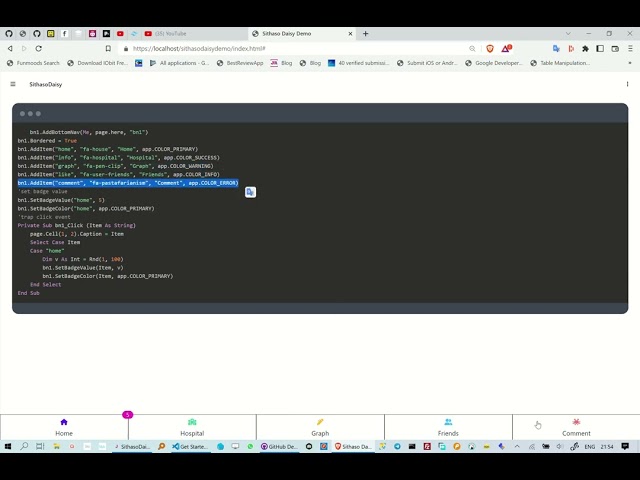640x480 pixels.
Task: Click Google Translate extension icon in toolbar
Action: tap(556, 49)
